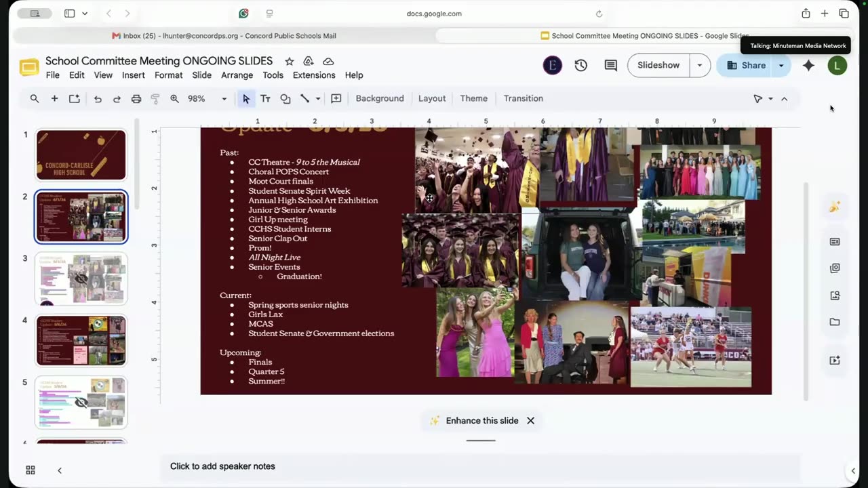The height and width of the screenshot is (488, 868).
Task: Click the Redo arrow
Action: (x=117, y=99)
